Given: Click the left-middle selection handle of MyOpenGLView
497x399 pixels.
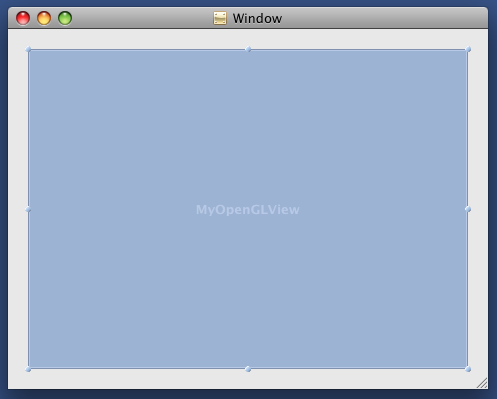Looking at the screenshot, I should 28,209.
